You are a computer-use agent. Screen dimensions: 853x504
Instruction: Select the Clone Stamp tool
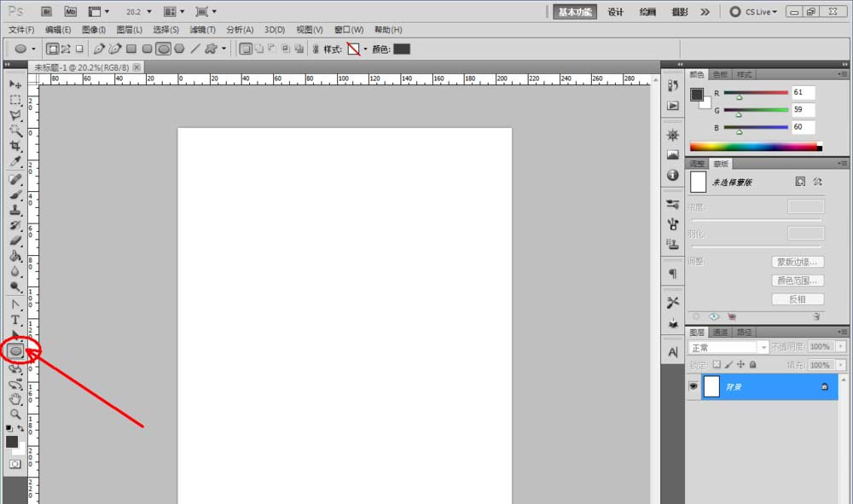15,210
